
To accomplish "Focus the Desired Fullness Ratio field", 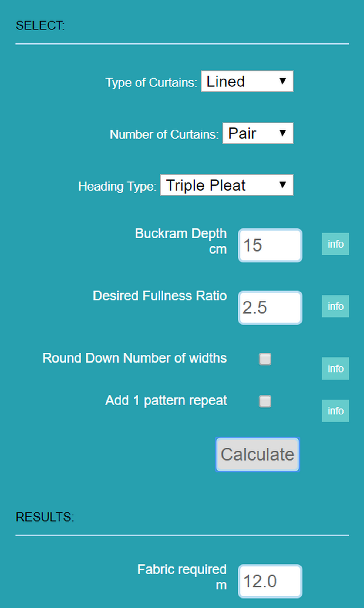I will pos(270,308).
